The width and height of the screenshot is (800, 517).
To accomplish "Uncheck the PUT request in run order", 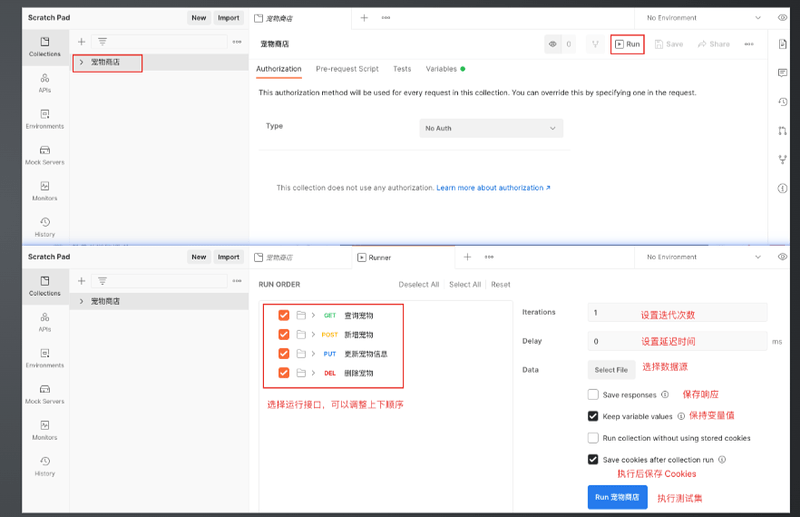I will pos(284,354).
